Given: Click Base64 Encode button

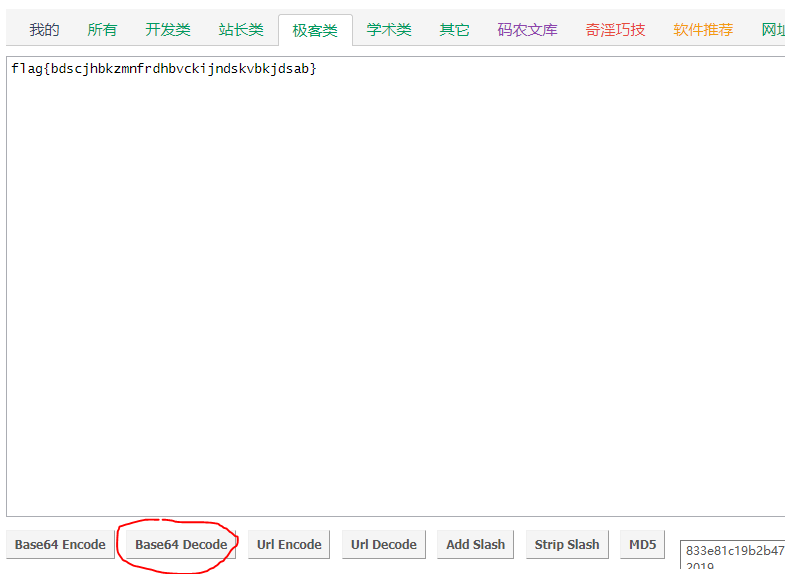Looking at the screenshot, I should [60, 544].
